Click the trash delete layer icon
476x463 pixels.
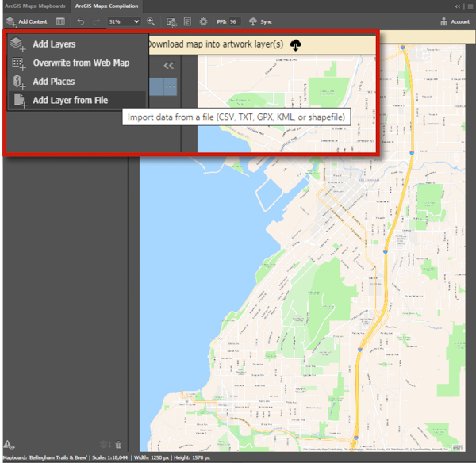(x=118, y=446)
